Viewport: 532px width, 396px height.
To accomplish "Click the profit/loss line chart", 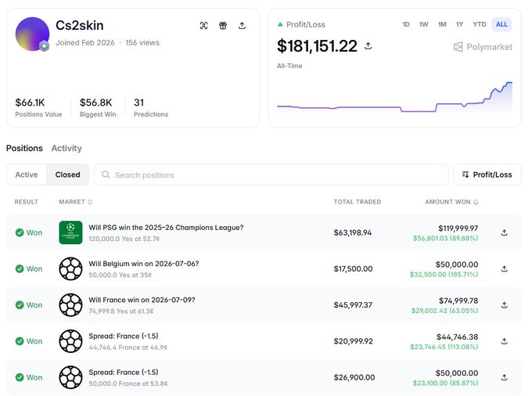I will (394, 97).
